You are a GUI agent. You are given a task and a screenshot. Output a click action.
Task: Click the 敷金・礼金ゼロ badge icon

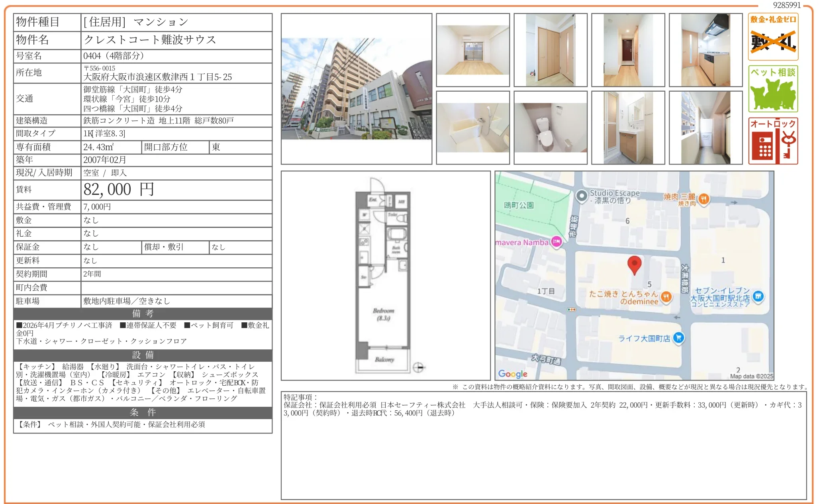[772, 38]
